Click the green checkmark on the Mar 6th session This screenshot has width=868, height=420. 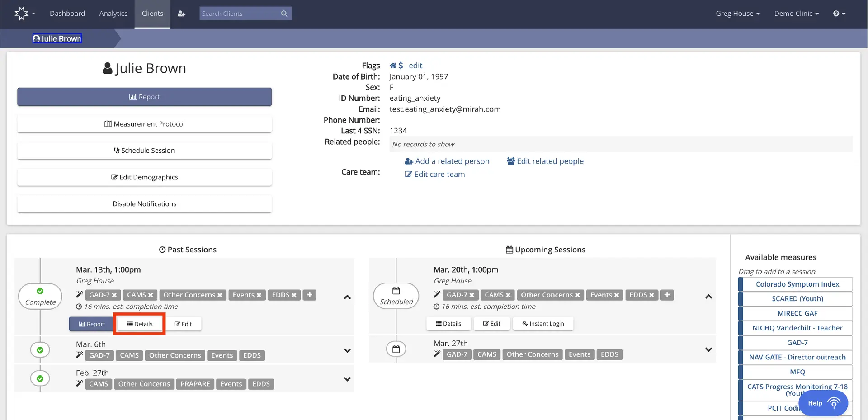coord(40,349)
